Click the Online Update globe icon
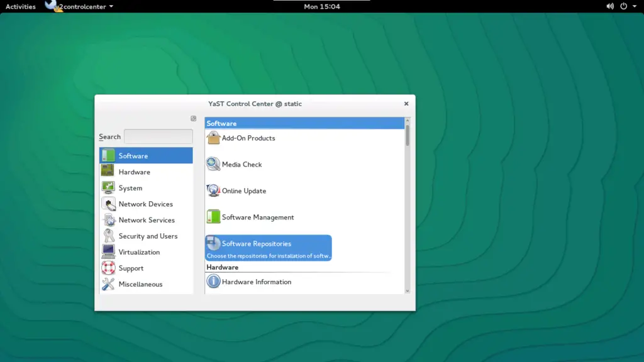The image size is (644, 362). pyautogui.click(x=213, y=190)
